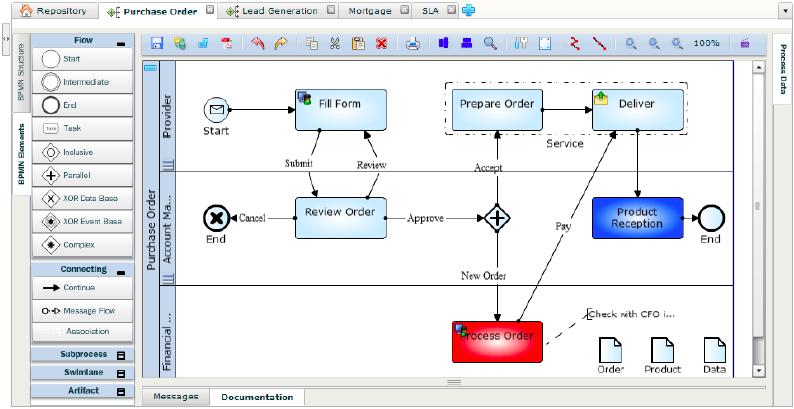Open the Documentation bottom tab

coord(257,397)
